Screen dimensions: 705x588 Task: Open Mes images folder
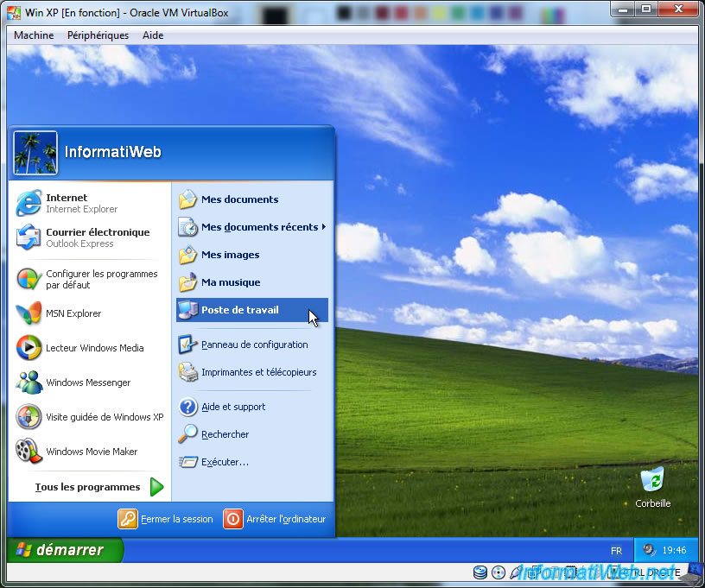coord(252,255)
